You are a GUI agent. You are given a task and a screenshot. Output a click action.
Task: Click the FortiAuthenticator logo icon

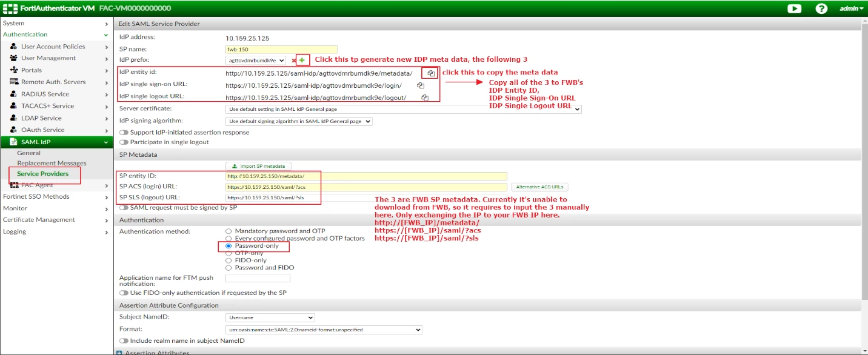[10, 8]
